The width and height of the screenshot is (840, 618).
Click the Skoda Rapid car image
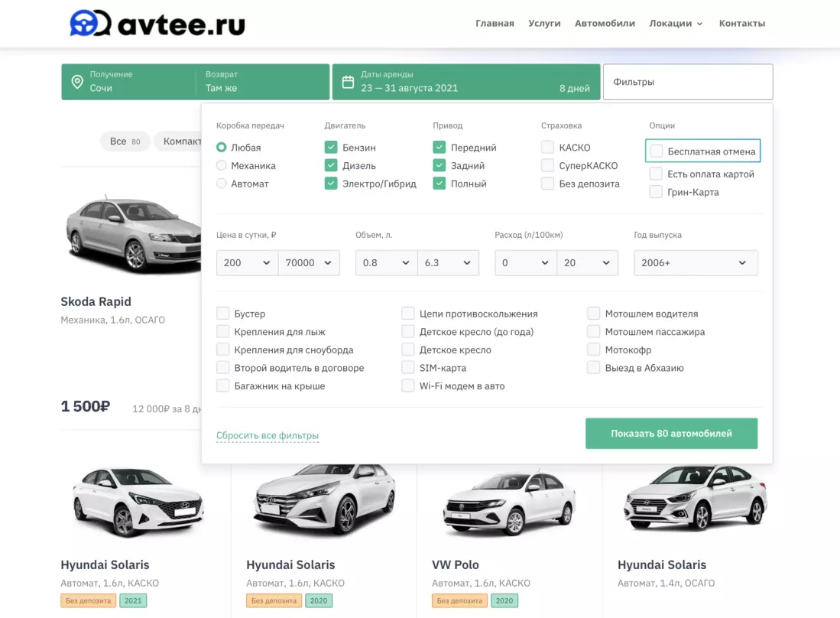(133, 234)
